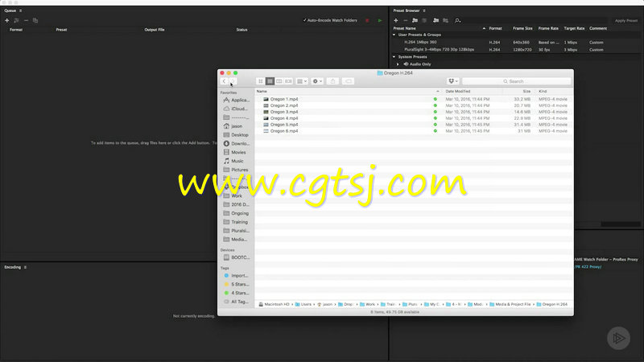Click Finder Edit Tags toolbar button
The image size is (644, 362).
point(348,81)
